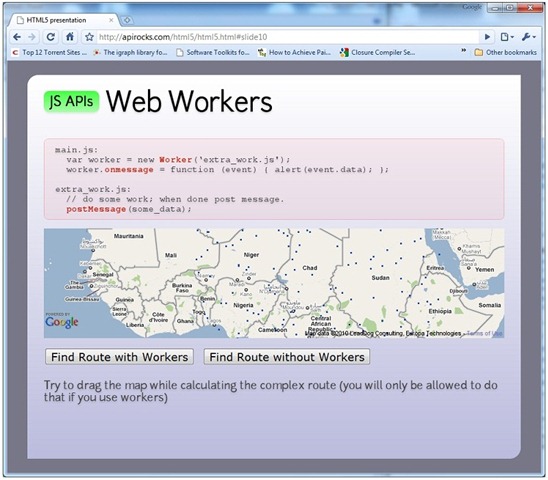Maximize the browser window
This screenshot has width=548, height=480.
[510, 8]
